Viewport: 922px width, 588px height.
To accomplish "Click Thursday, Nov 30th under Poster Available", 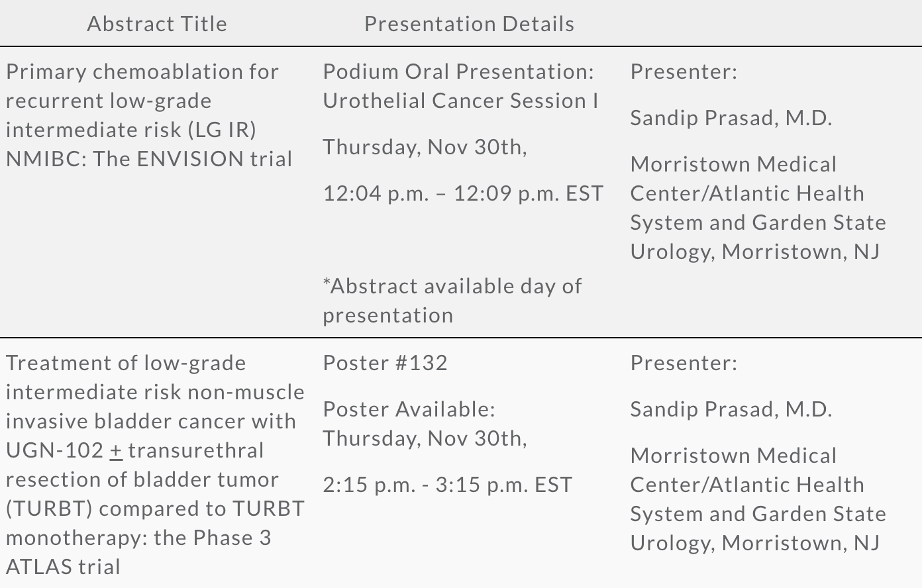I will 425,438.
